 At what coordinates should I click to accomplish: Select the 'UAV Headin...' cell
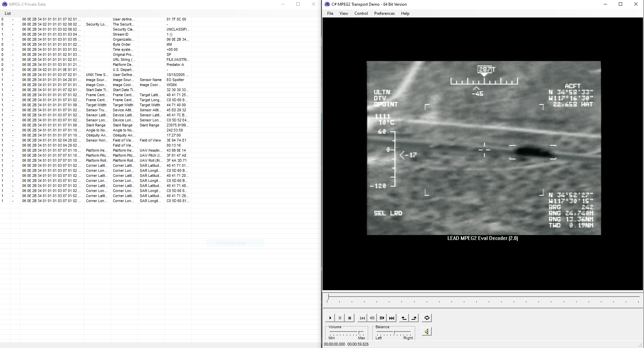[x=151, y=150]
